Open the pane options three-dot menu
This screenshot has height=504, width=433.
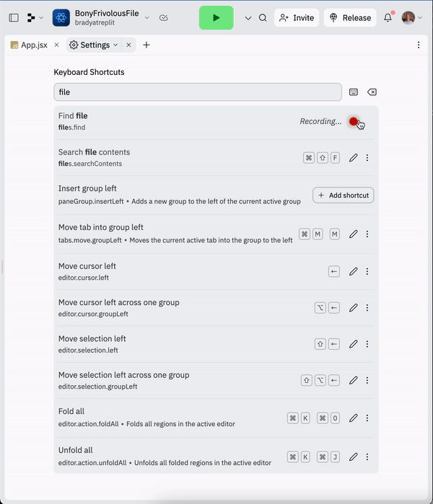tap(419, 45)
